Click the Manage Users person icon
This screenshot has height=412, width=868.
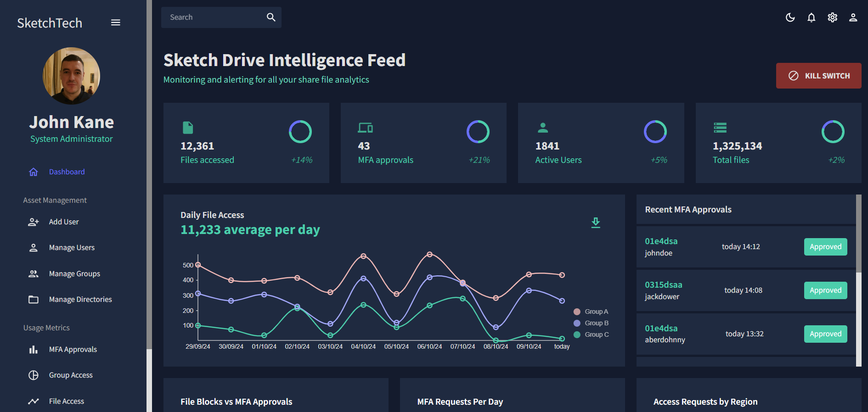(34, 248)
